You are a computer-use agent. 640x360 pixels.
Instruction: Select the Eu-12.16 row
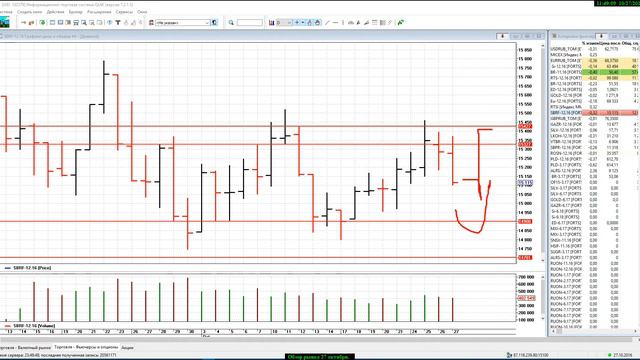594,101
